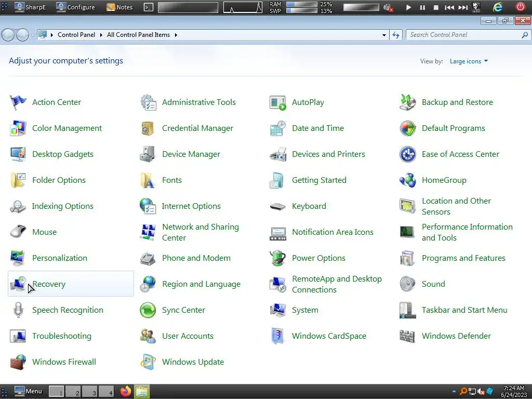Open Taskbar and Start Menu link
Viewport: 532px width, 399px height.
click(464, 310)
